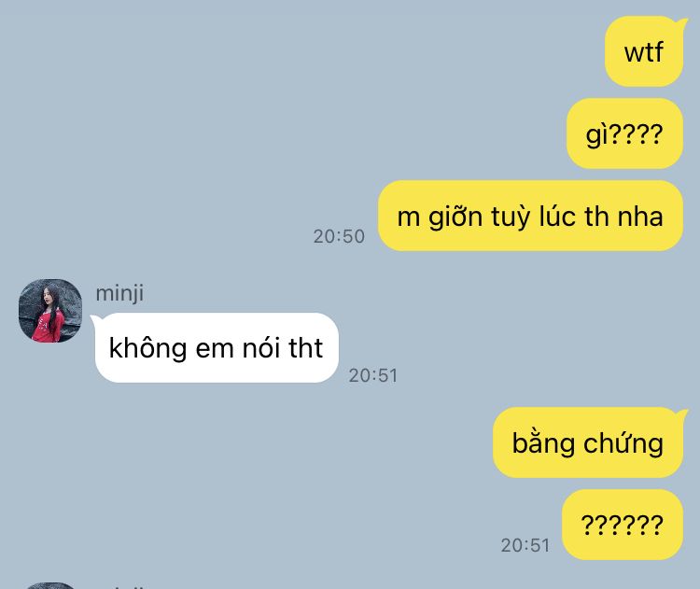Image resolution: width=700 pixels, height=589 pixels.
Task: Open minji's profile picture avatar
Action: click(50, 311)
